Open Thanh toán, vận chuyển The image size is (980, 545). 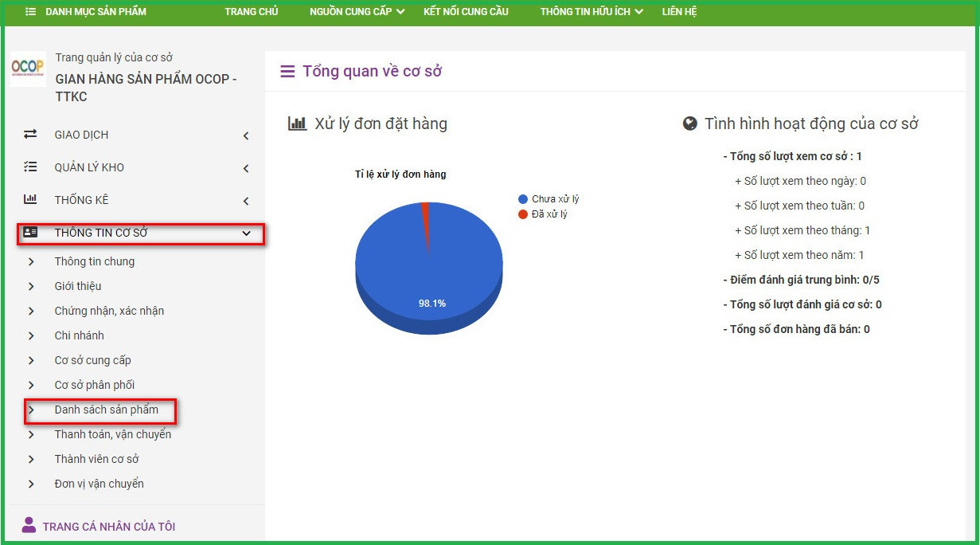pos(113,434)
